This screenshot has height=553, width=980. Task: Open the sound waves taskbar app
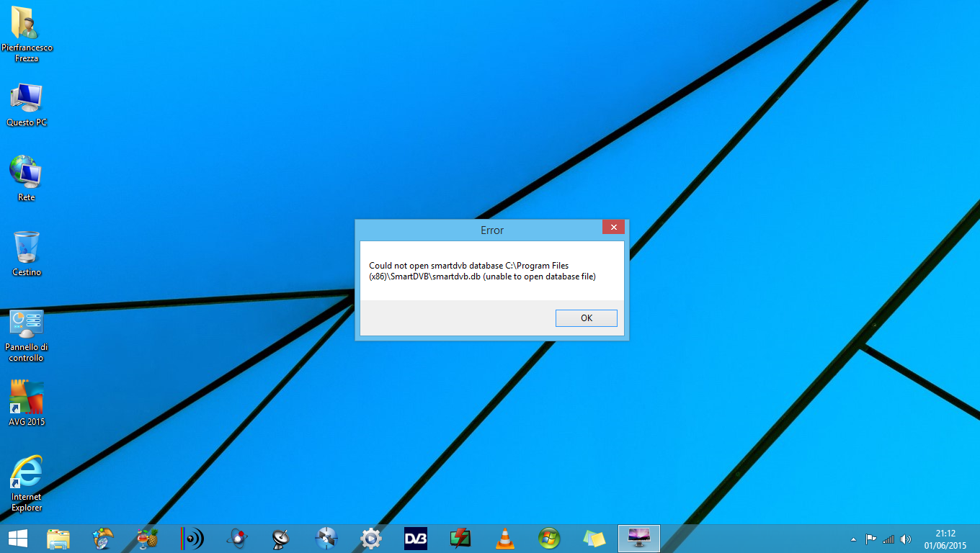[x=192, y=539]
